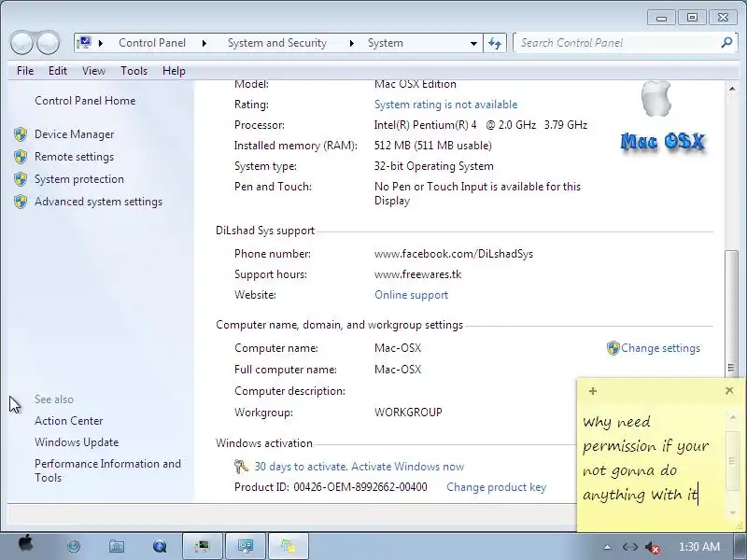The width and height of the screenshot is (747, 560).
Task: Select System and Security breadcrumb
Action: [x=277, y=43]
